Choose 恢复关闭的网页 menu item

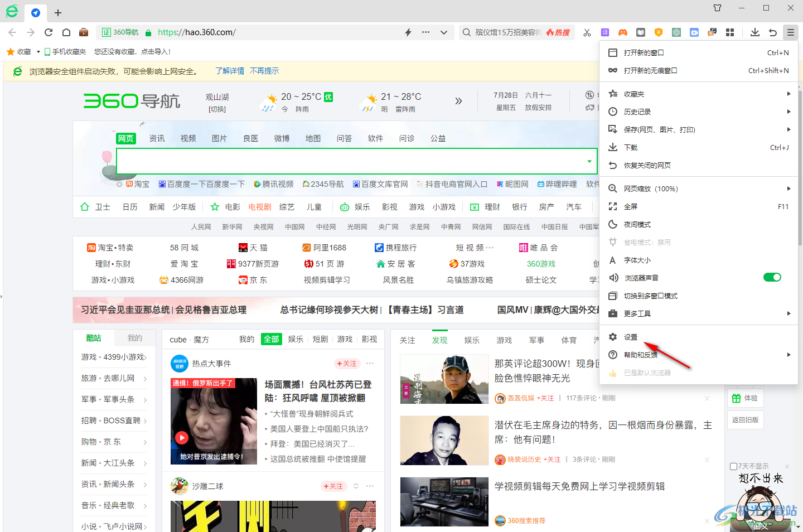coord(699,165)
